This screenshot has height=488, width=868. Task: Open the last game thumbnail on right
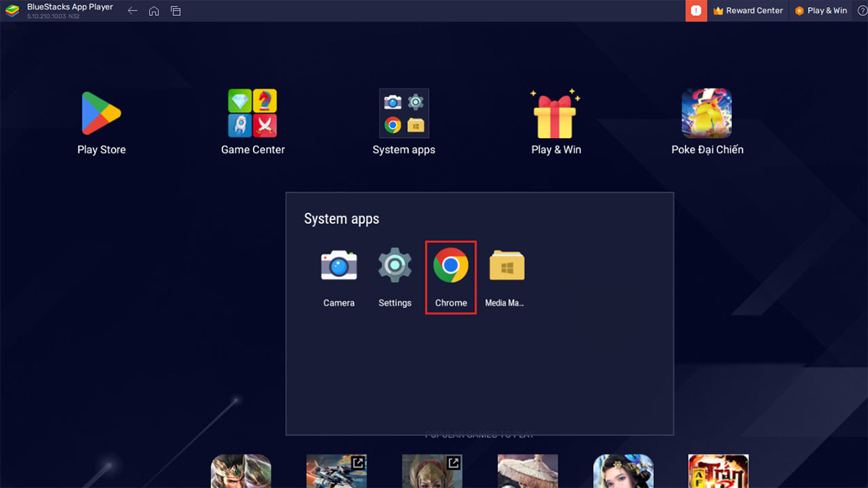(x=718, y=471)
